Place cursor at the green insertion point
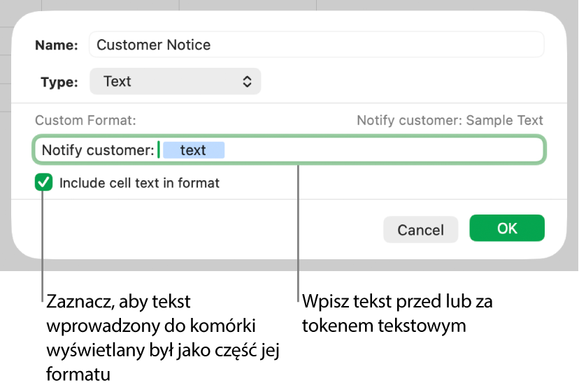Image resolution: width=579 pixels, height=392 pixels. [159, 150]
